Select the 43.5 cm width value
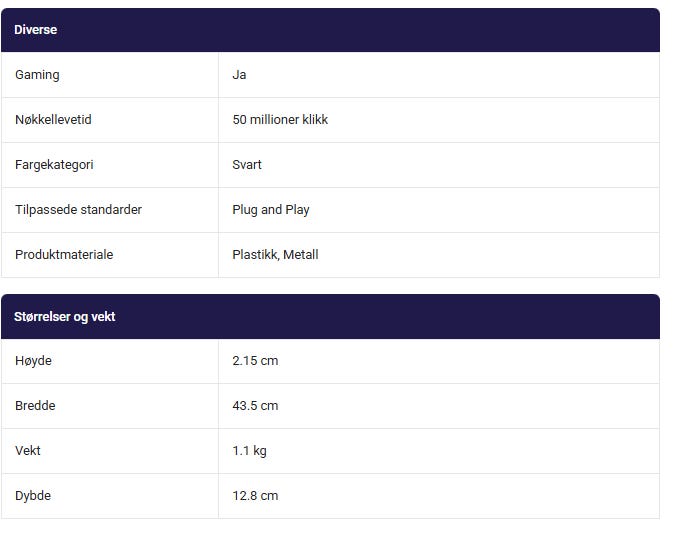The image size is (676, 534). pyautogui.click(x=255, y=406)
